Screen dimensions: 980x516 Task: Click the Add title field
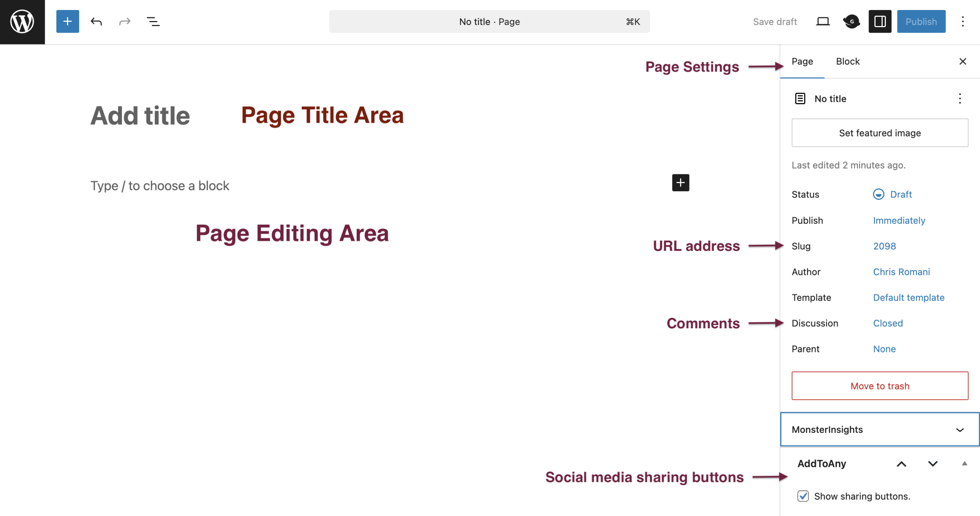[x=140, y=116]
